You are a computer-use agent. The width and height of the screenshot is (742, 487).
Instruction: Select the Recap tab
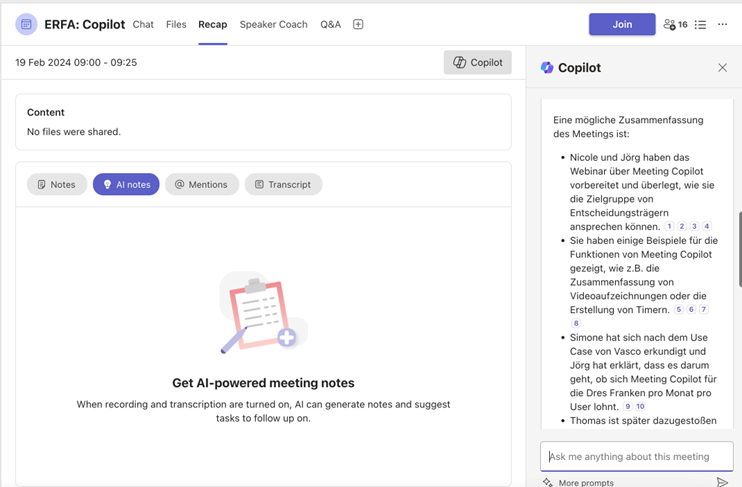point(212,24)
